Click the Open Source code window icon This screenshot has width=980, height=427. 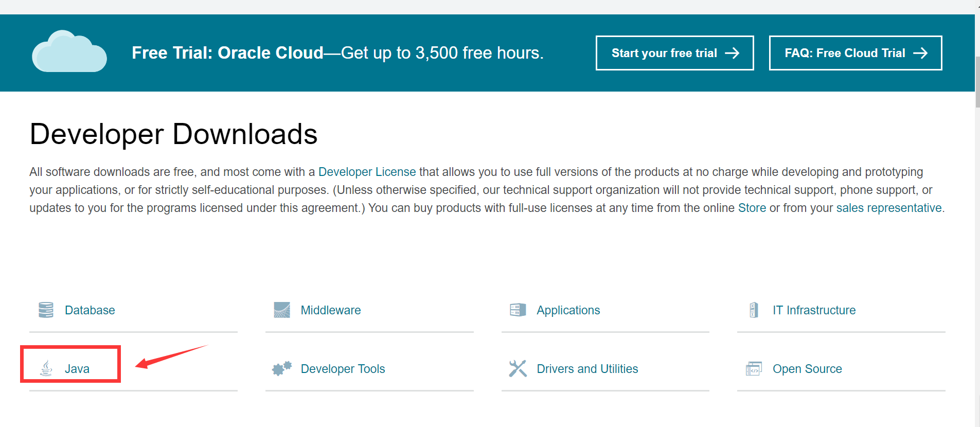(x=754, y=368)
